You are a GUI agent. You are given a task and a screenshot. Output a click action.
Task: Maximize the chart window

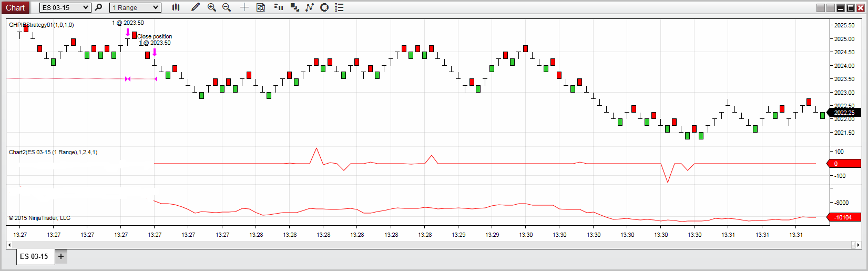[x=851, y=8]
